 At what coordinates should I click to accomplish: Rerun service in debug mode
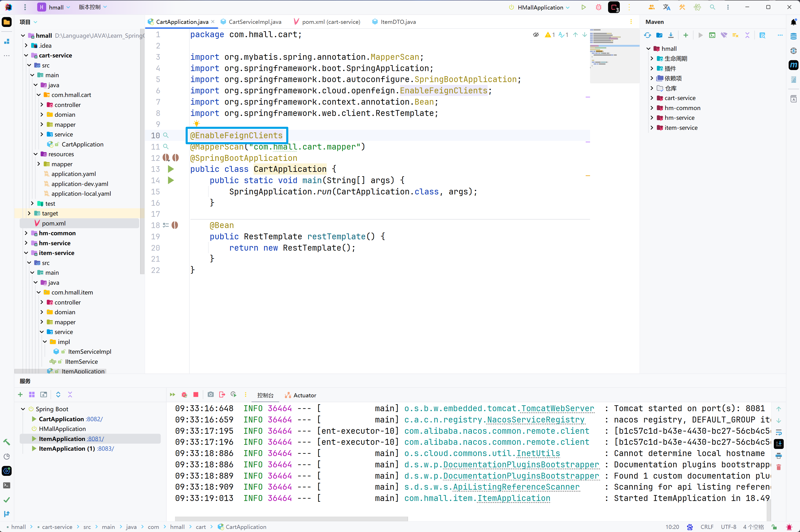pos(184,395)
